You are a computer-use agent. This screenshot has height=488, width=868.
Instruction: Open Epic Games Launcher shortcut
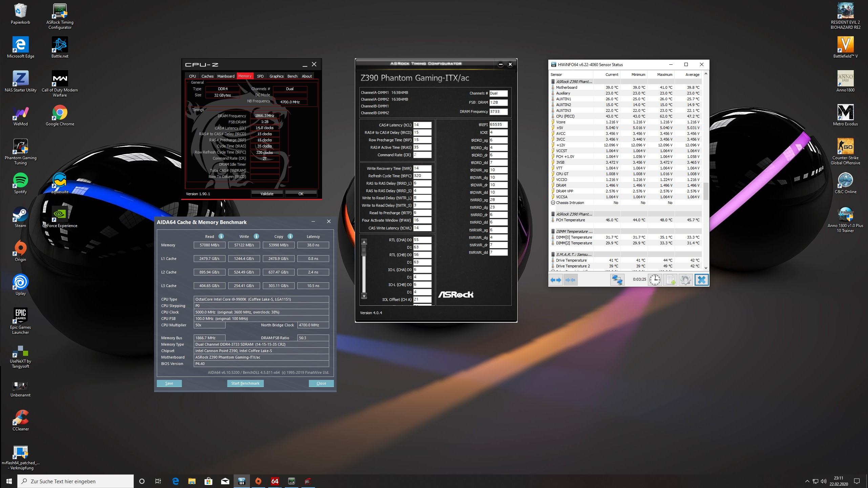[x=20, y=321]
